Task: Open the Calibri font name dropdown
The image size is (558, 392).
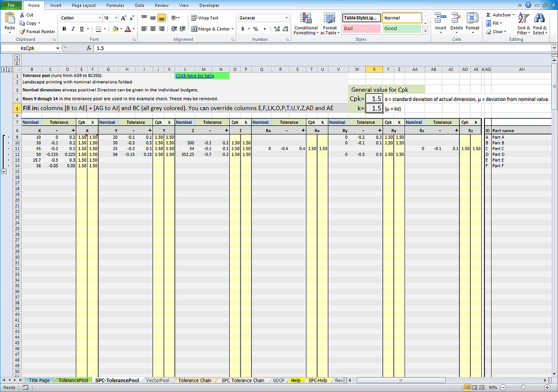Action: tap(100, 18)
